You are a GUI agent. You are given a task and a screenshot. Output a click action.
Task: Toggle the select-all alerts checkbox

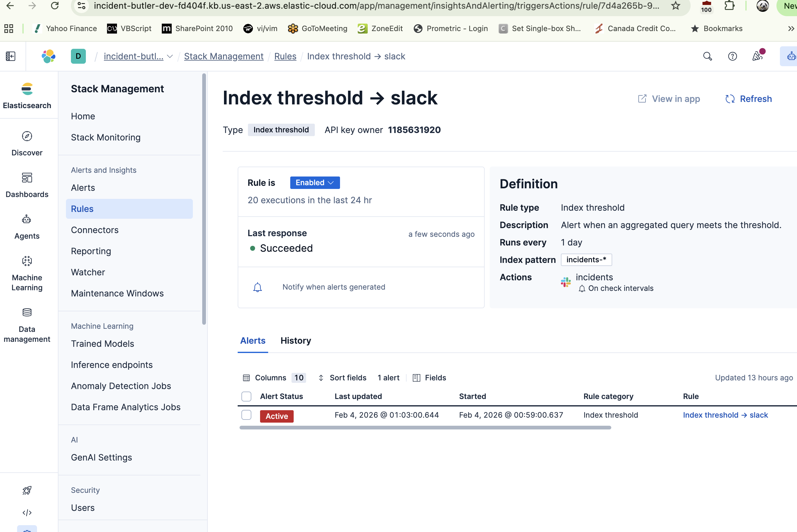pos(246,396)
